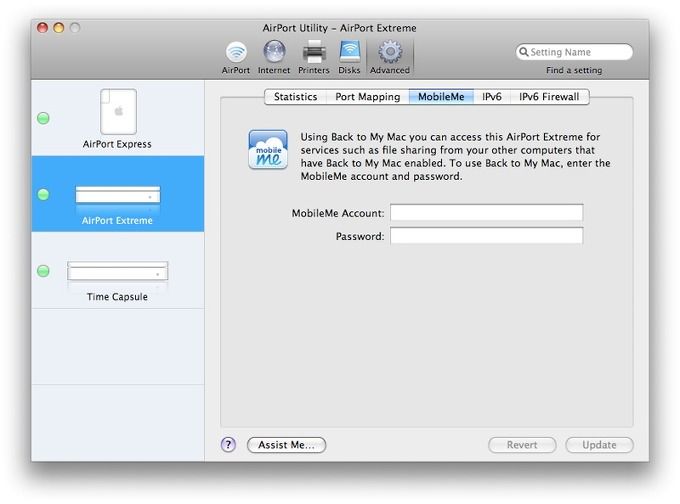This screenshot has width=680, height=504.
Task: Open the Printers toolbar section
Action: 314,58
